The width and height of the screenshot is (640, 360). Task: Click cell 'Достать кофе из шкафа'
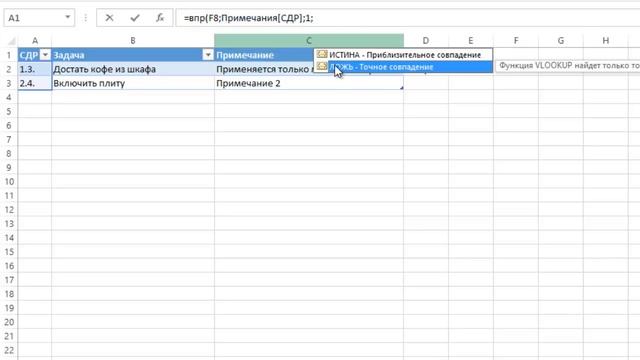click(x=133, y=69)
